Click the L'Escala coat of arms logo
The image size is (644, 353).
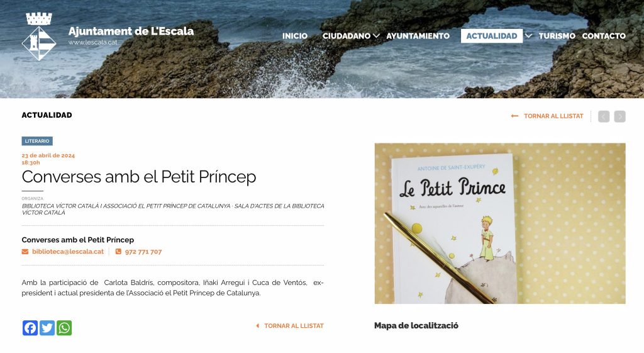(39, 36)
